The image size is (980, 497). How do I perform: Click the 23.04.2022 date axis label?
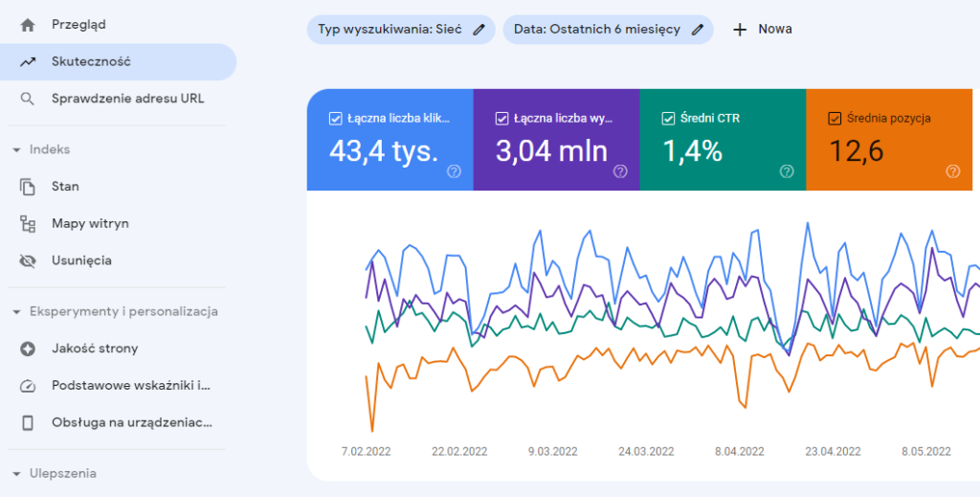pyautogui.click(x=833, y=451)
